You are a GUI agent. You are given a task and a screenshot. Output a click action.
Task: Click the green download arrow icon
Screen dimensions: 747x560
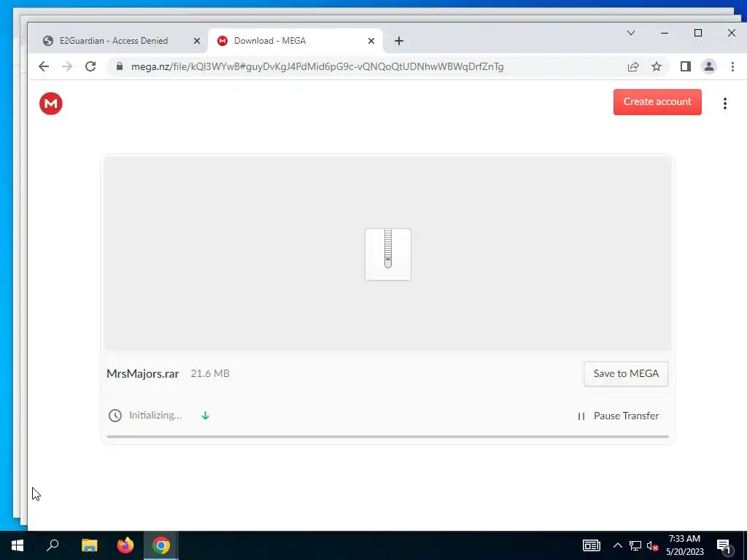(x=205, y=416)
